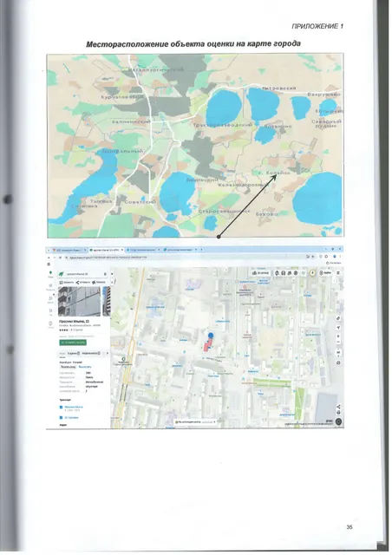Click the blue location marker on map
Viewport: 392px width, 555px height.
pyautogui.click(x=211, y=335)
